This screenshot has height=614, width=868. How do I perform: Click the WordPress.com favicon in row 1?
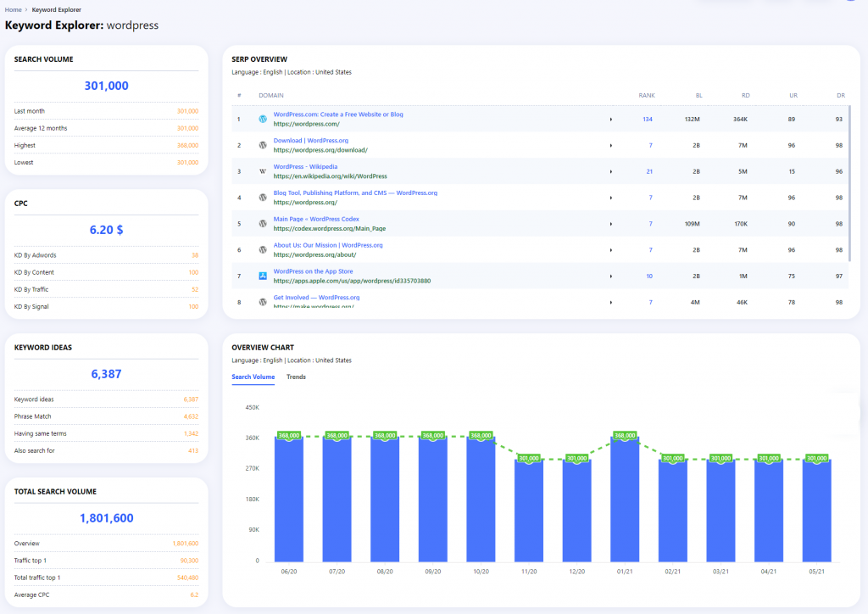(x=263, y=119)
